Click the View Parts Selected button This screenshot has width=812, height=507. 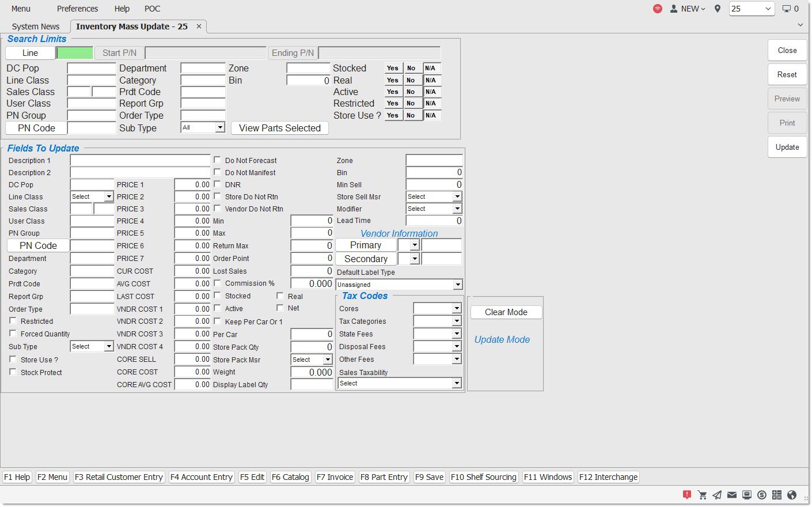tap(280, 128)
